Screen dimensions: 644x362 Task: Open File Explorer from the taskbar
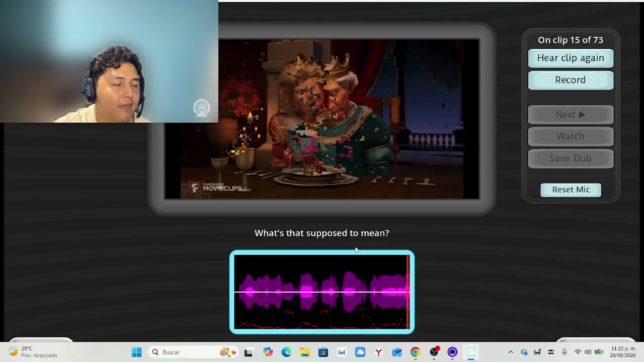point(305,352)
